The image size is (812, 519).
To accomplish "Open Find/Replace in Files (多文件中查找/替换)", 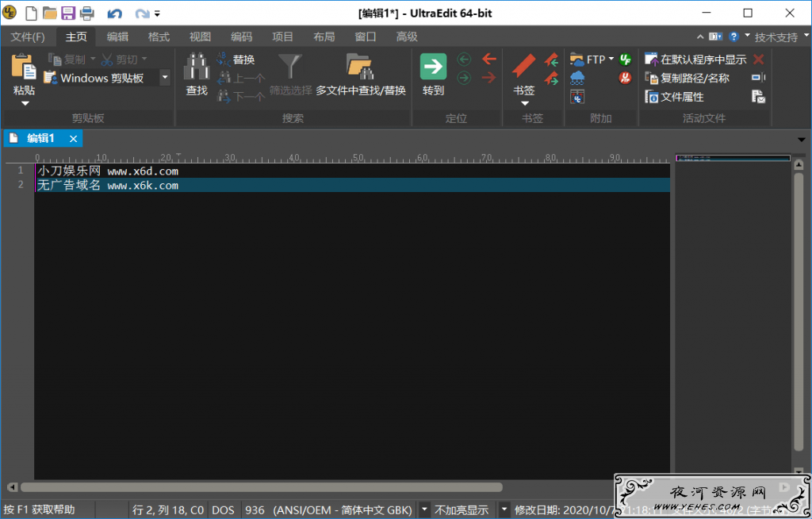I will point(361,75).
